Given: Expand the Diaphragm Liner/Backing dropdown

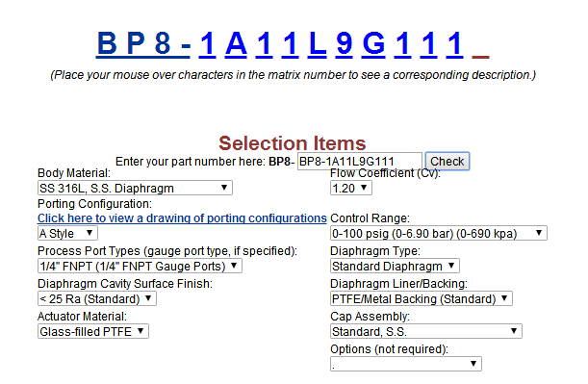Looking at the screenshot, I should click(x=422, y=299).
